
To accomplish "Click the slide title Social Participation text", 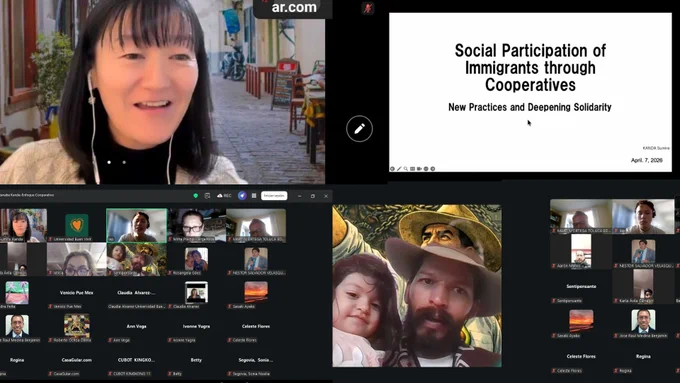I will (x=530, y=67).
